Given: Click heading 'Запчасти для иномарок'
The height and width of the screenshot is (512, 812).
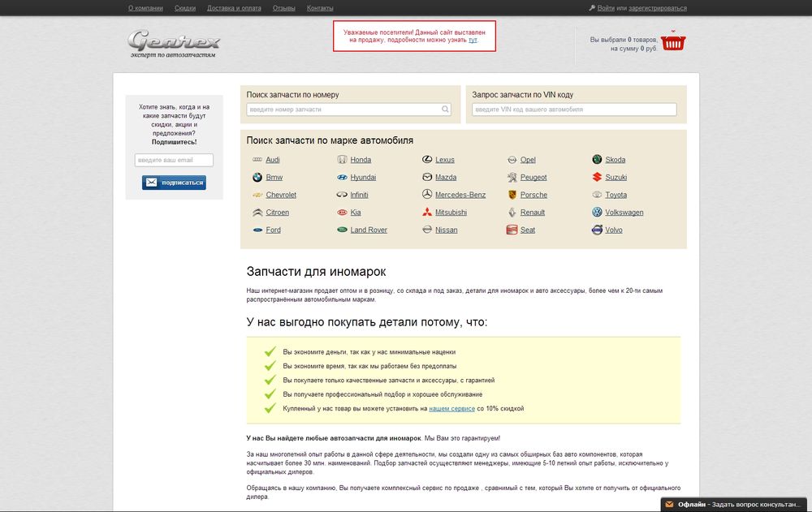Looking at the screenshot, I should point(316,272).
